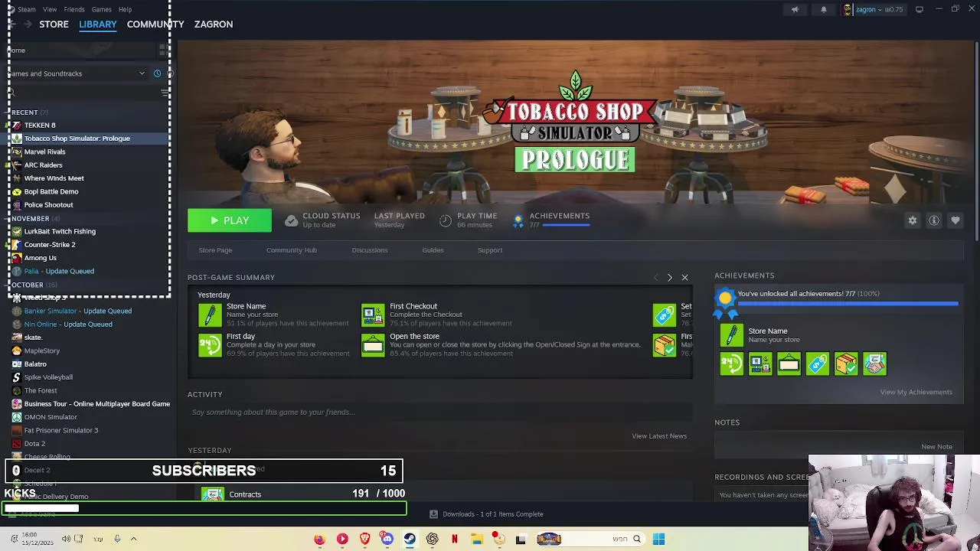Go to the ZAGRON profile tab
Viewport: 980px width, 551px height.
click(x=214, y=24)
